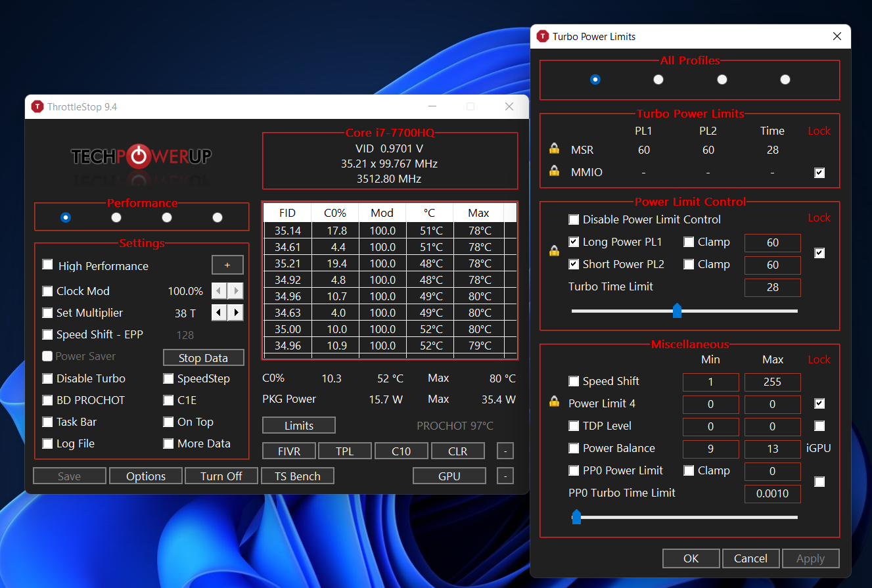Pick the fourth Performance profile radio button
The height and width of the screenshot is (588, 872).
click(218, 217)
